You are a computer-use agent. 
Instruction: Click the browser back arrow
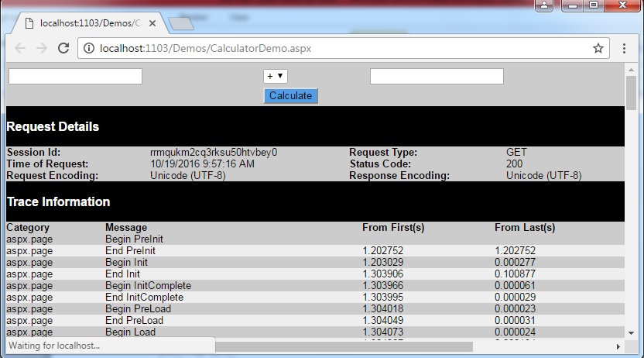[20, 48]
